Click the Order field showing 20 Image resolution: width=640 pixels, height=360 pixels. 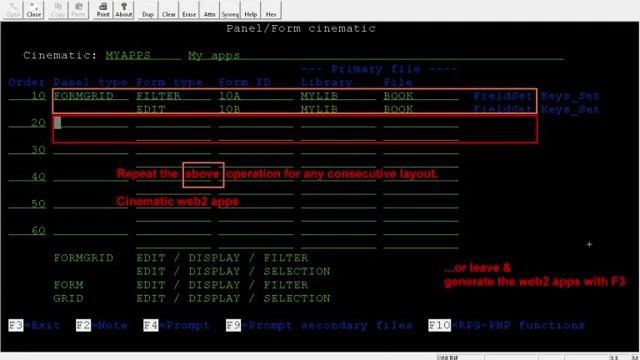(27, 123)
